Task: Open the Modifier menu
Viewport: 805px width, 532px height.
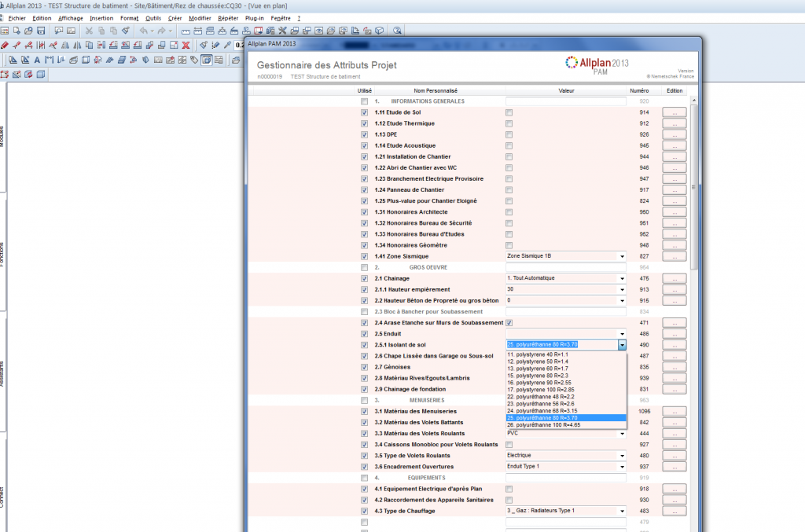Action: 200,18
